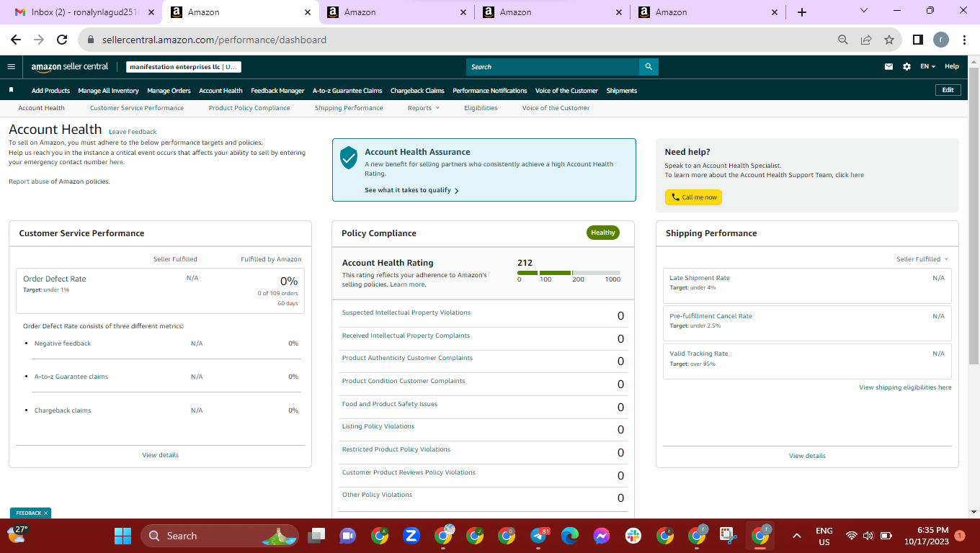980x553 pixels.
Task: Switch to the Gmail Inbox tab
Action: 84,12
